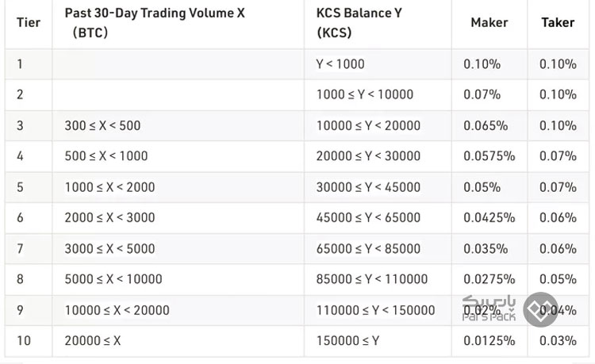This screenshot has height=364, width=595.
Task: Click the '5000 ≤ X < 10000' volume cell
Action: coord(113,279)
